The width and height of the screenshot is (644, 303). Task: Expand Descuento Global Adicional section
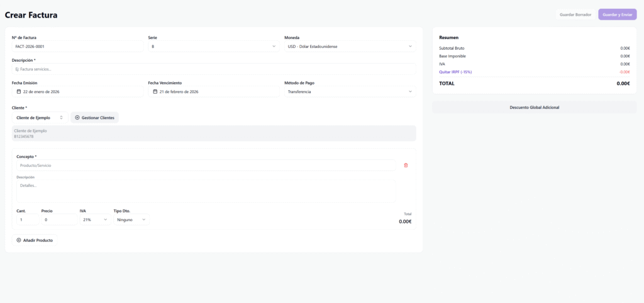534,107
